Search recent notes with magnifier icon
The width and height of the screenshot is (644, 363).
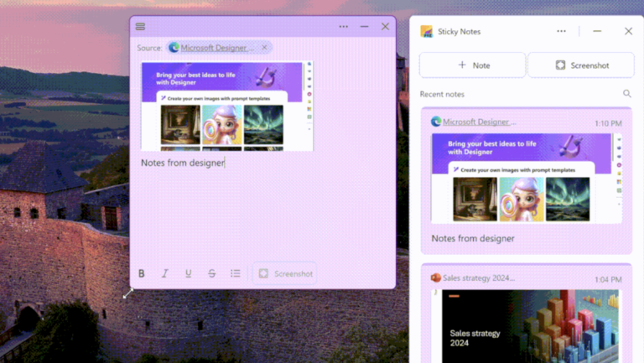pos(626,94)
